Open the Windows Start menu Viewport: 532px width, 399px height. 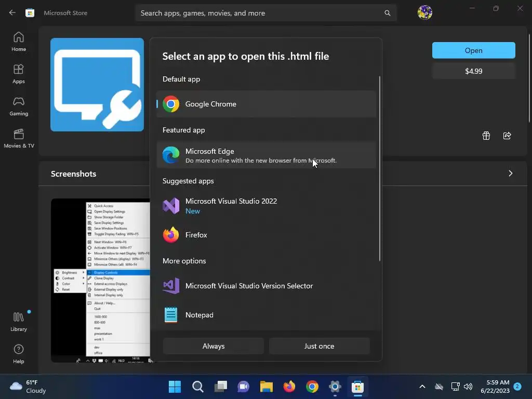(175, 387)
